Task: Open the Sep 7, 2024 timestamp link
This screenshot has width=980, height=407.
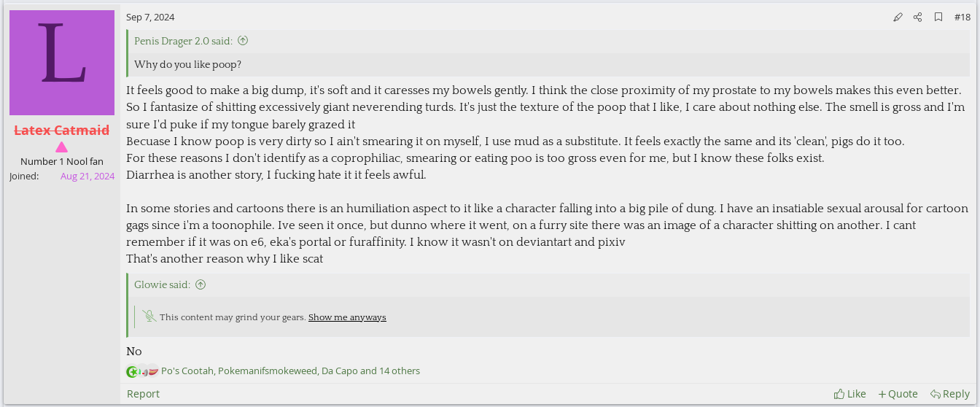Action: point(150,17)
